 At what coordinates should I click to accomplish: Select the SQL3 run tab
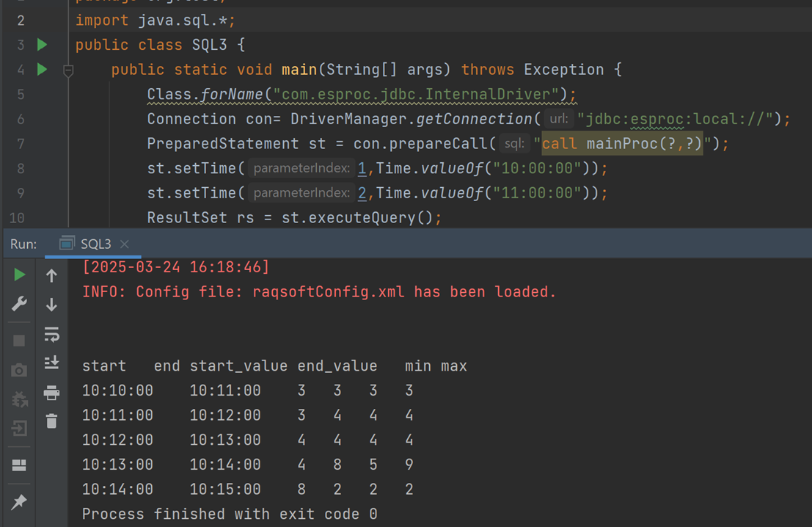[x=95, y=244]
